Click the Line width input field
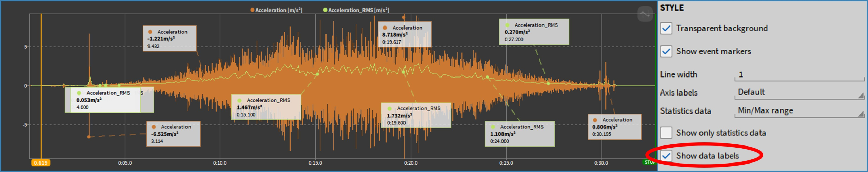 pos(799,74)
